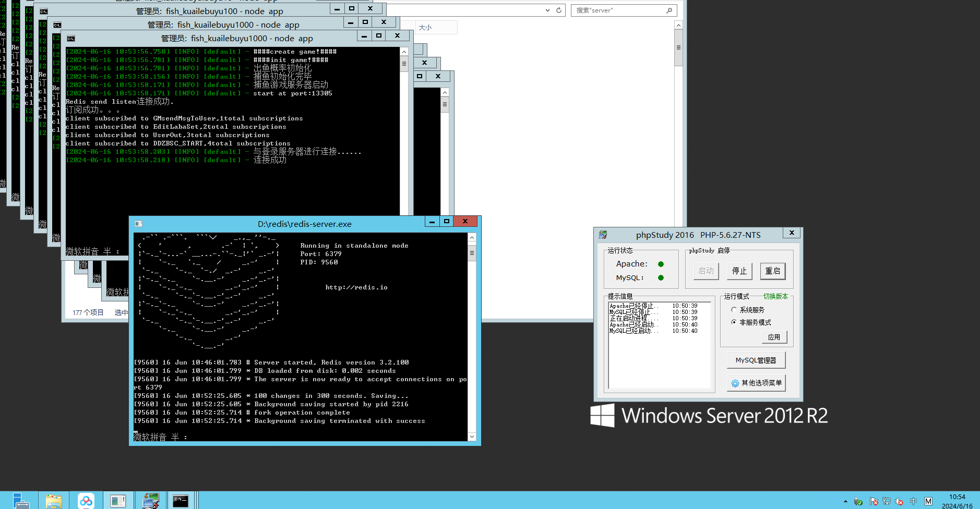Close the front fish_kuailebuyu1000 node window
The width and height of the screenshot is (980, 509).
click(398, 36)
